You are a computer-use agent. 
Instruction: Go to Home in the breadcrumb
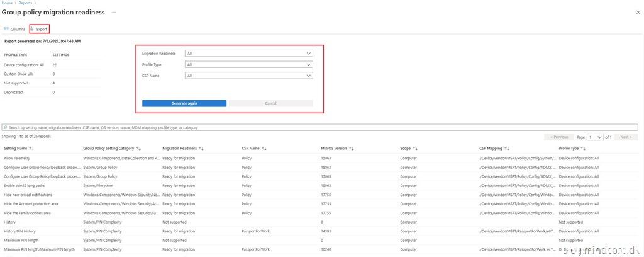point(7,3)
